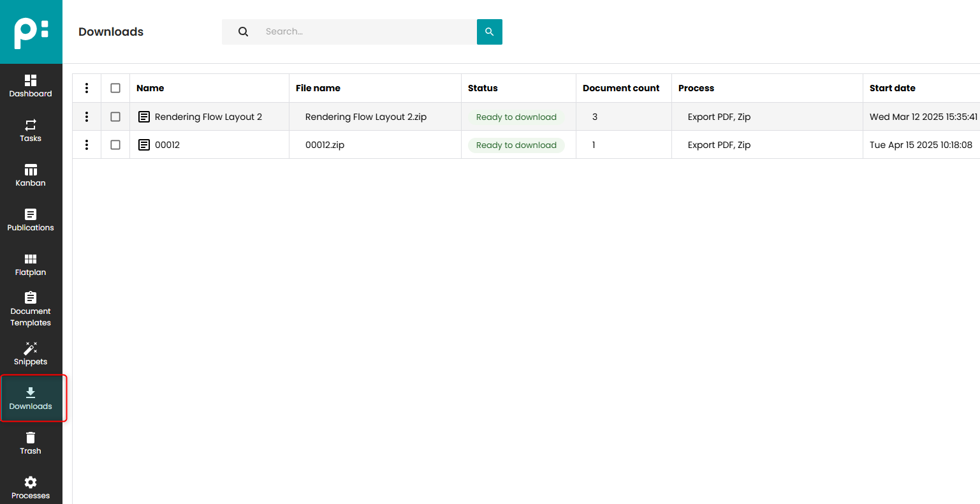
Task: Click Ready to download for 00012.zip
Action: [x=516, y=144]
